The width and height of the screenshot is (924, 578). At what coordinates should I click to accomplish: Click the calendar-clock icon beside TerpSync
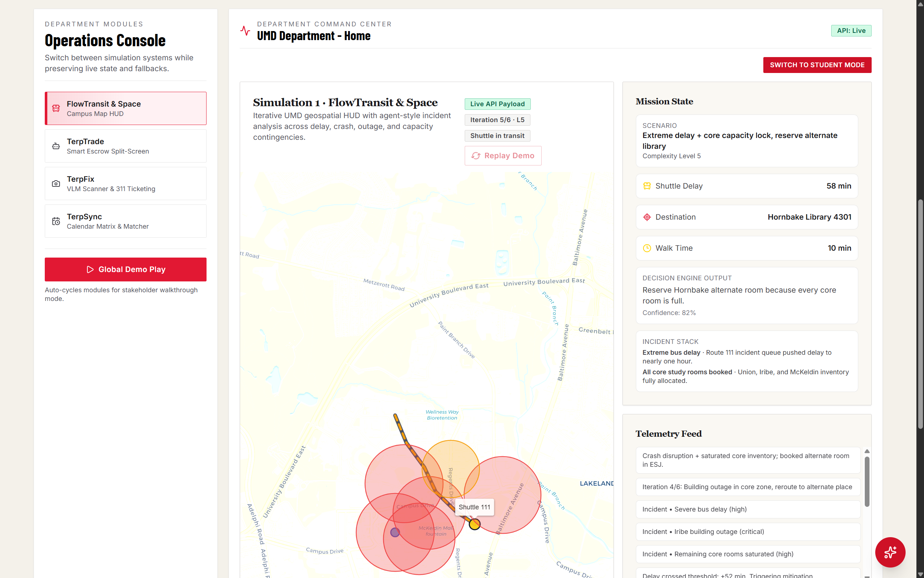56,221
